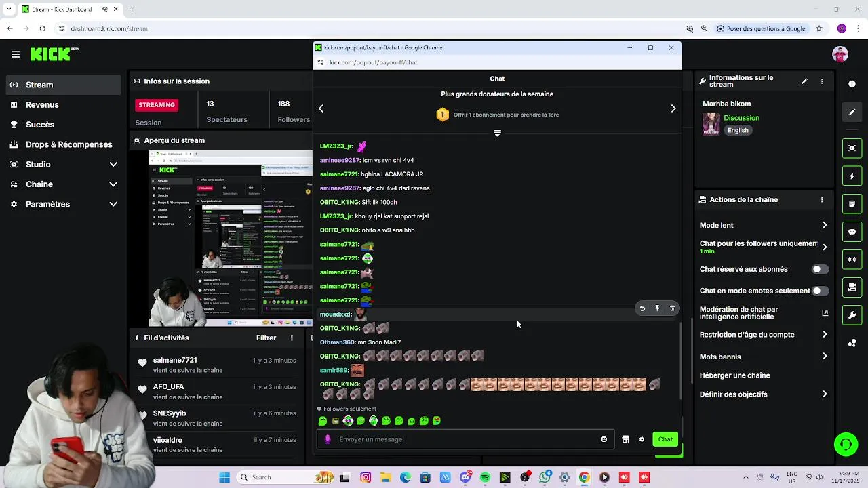Click the purple microphone chat icon
868x488 pixels.
pyautogui.click(x=328, y=439)
